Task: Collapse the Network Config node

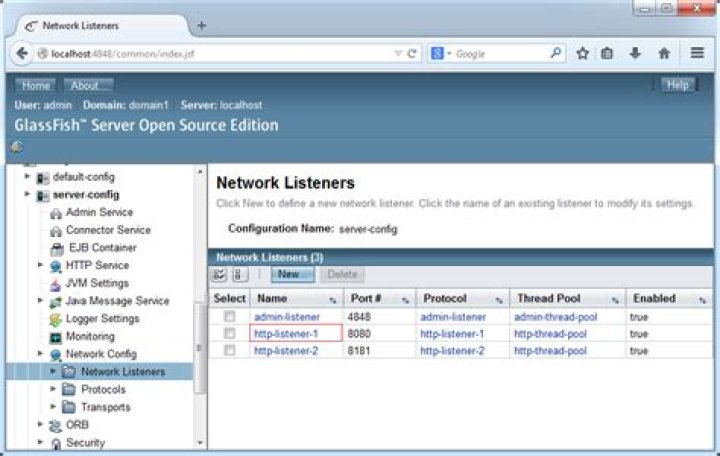Action: [x=40, y=353]
